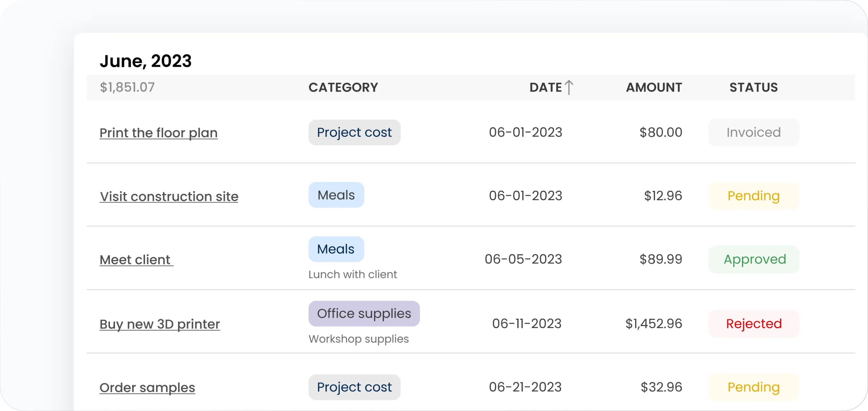Click Project cost tag on Order samples row
The image size is (868, 411).
354,387
